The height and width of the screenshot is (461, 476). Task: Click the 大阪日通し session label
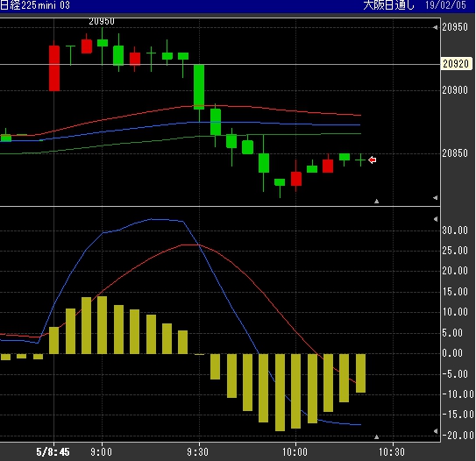pos(388,5)
